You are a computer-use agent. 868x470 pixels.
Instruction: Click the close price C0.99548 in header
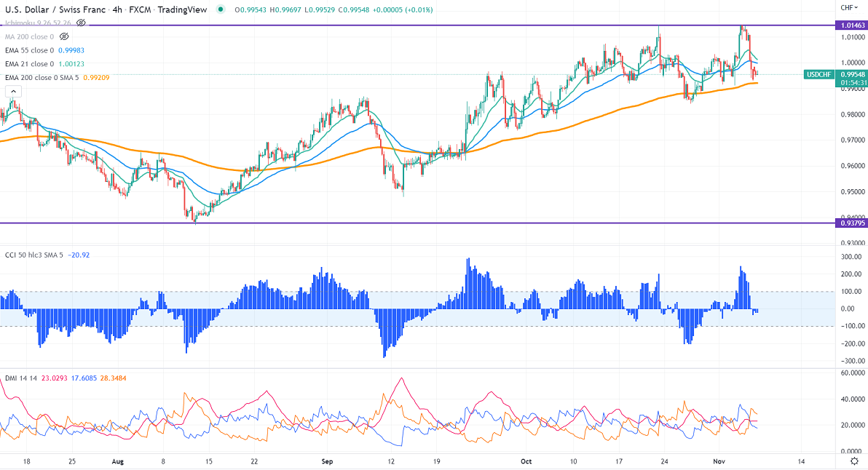click(x=355, y=10)
